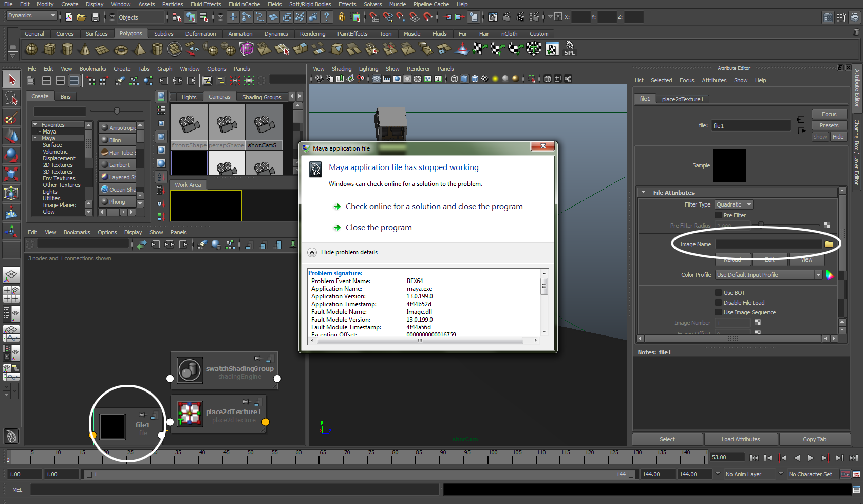The height and width of the screenshot is (504, 863).
Task: Collapse the problem details arrow
Action: pyautogui.click(x=312, y=252)
